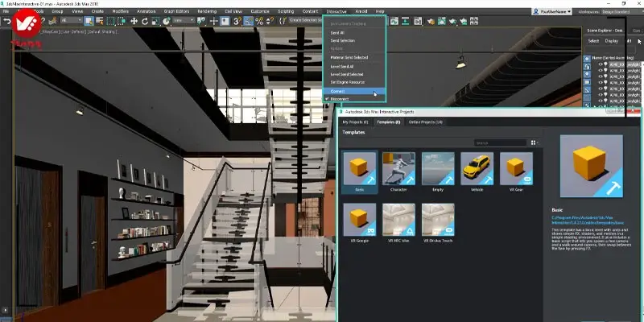644x322 pixels.
Task: Toggle Keyboard Shortcut Override icon
Action: click(224, 21)
